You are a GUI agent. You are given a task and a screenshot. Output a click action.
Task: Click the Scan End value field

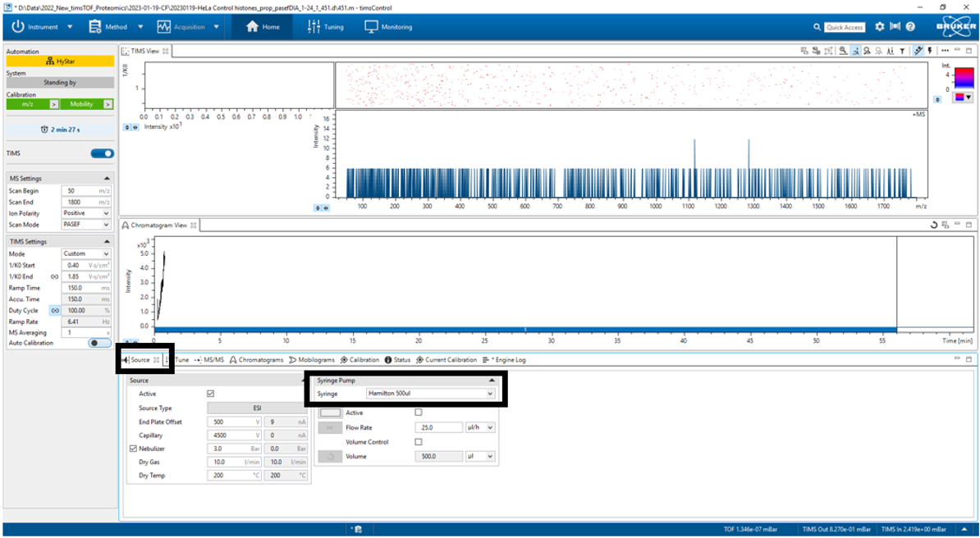86,202
